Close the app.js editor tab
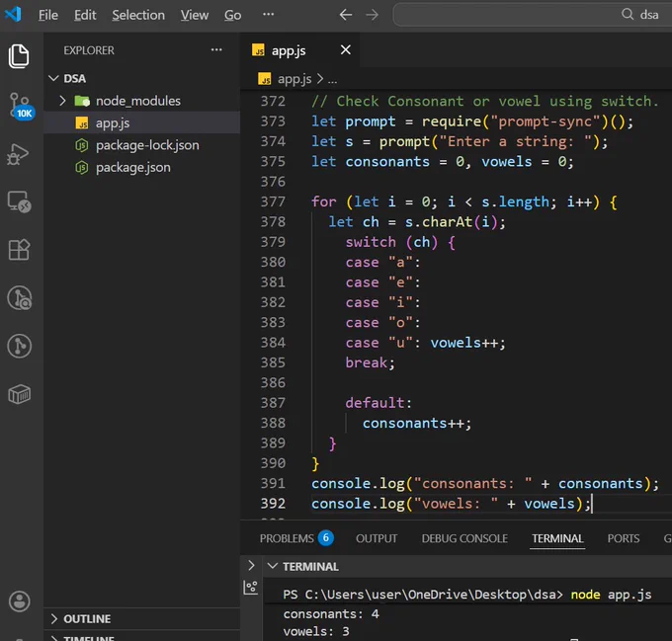 346,50
